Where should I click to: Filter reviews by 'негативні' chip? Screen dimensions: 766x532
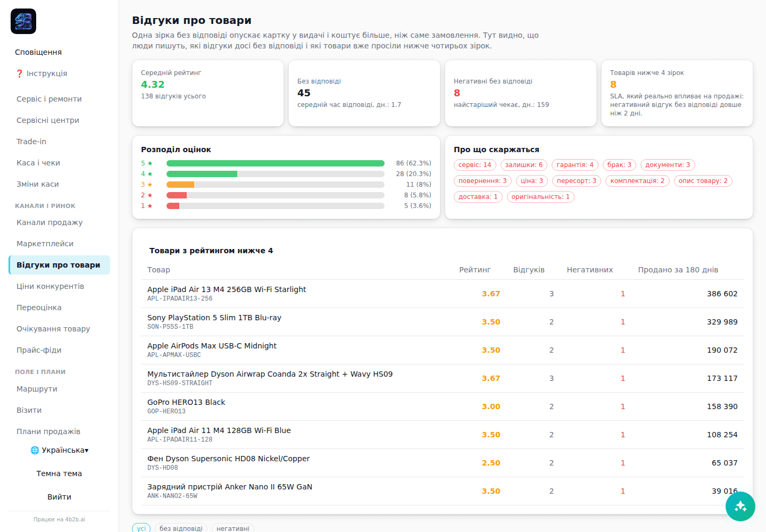tap(233, 528)
